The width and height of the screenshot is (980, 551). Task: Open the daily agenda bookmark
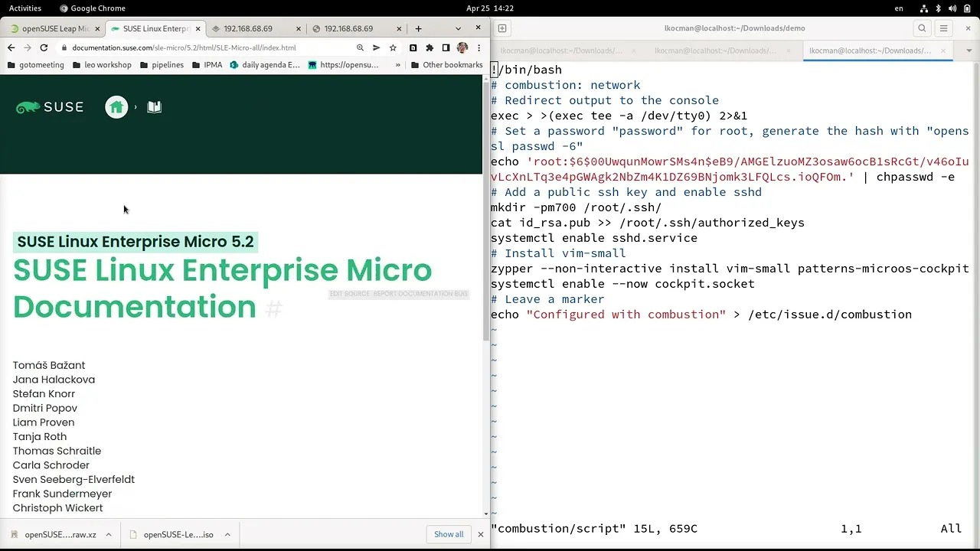[265, 65]
